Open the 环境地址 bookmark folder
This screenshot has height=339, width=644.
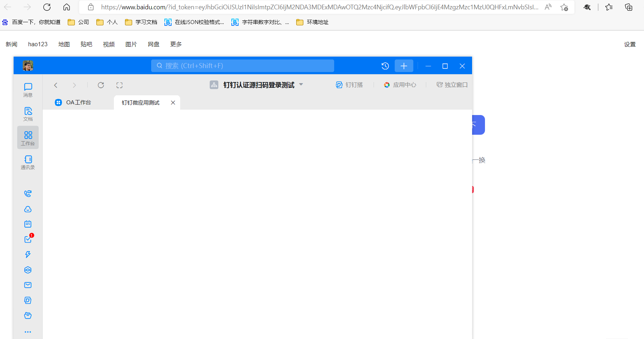click(x=312, y=22)
